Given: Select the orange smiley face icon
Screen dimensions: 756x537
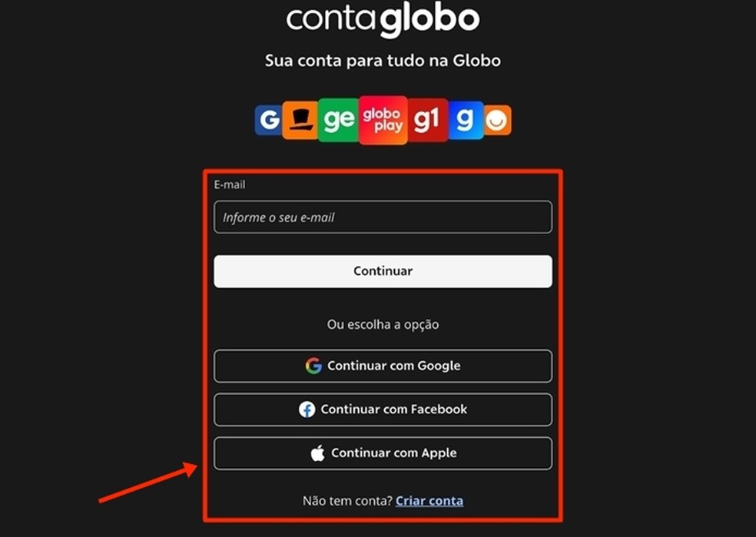Looking at the screenshot, I should (x=497, y=120).
